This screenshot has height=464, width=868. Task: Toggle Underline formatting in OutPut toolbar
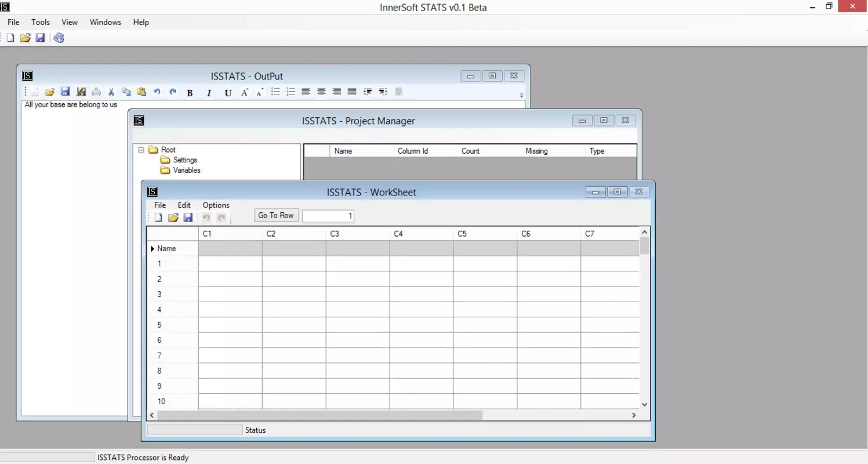click(x=228, y=93)
